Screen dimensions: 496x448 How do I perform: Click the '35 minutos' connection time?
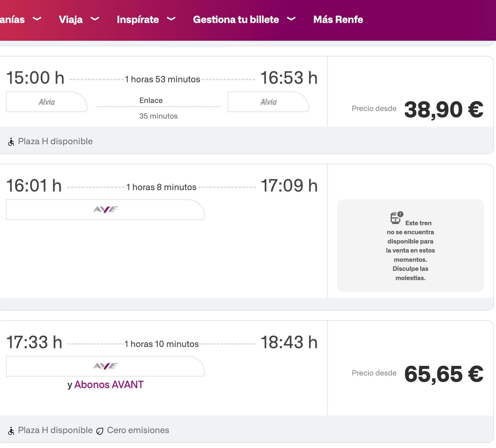(x=158, y=116)
